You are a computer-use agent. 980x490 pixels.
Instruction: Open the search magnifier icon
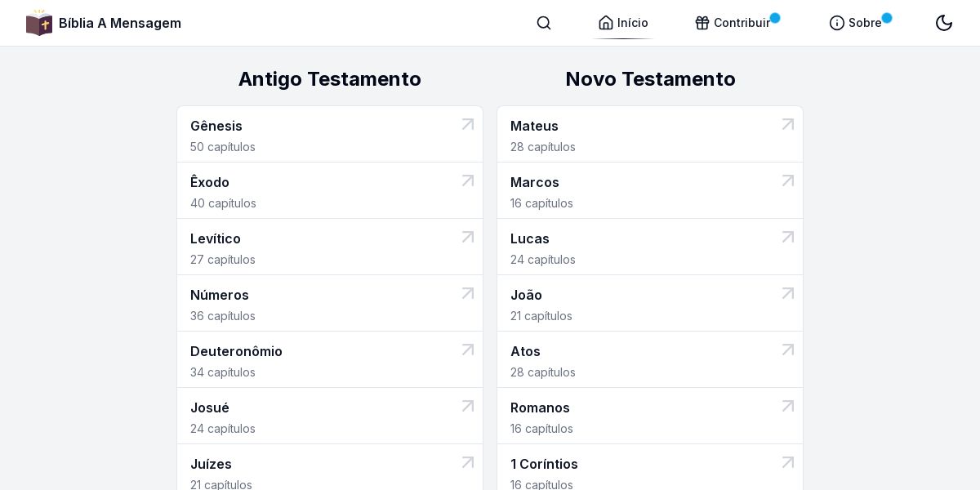[x=544, y=23]
